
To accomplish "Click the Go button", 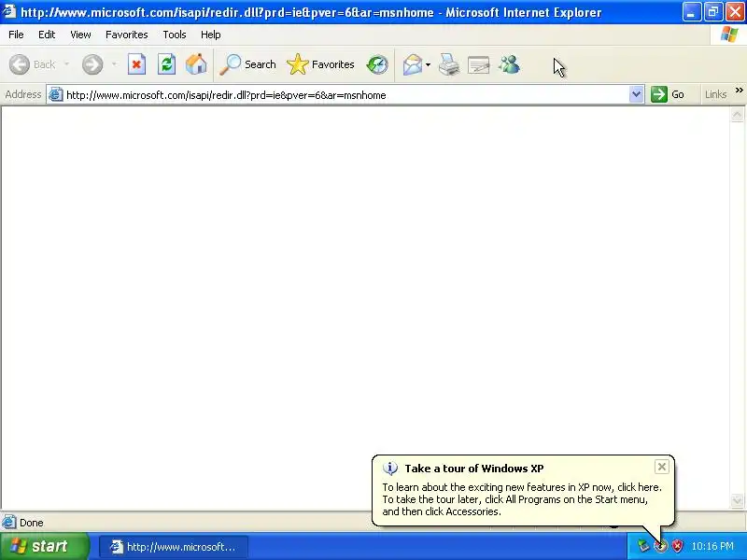I will tap(668, 94).
